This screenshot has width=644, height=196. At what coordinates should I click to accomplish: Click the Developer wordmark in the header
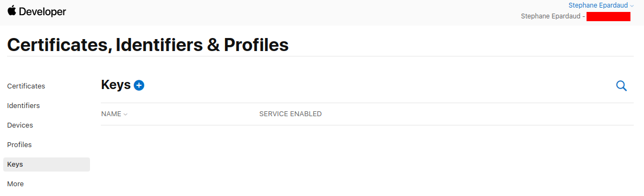(42, 12)
